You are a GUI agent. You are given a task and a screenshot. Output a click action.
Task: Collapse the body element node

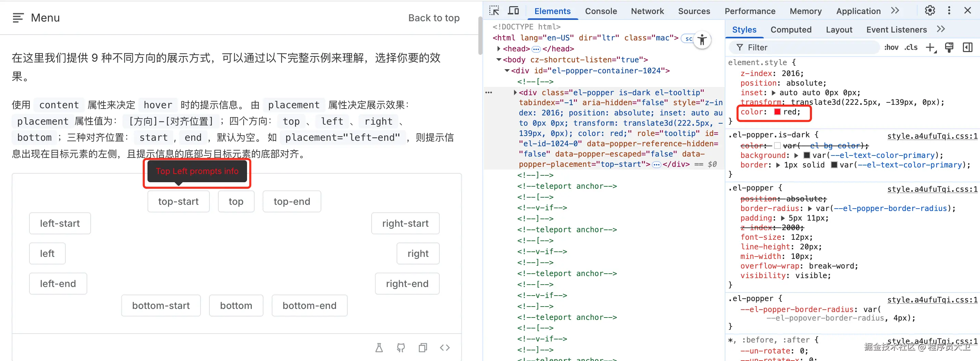(x=498, y=60)
